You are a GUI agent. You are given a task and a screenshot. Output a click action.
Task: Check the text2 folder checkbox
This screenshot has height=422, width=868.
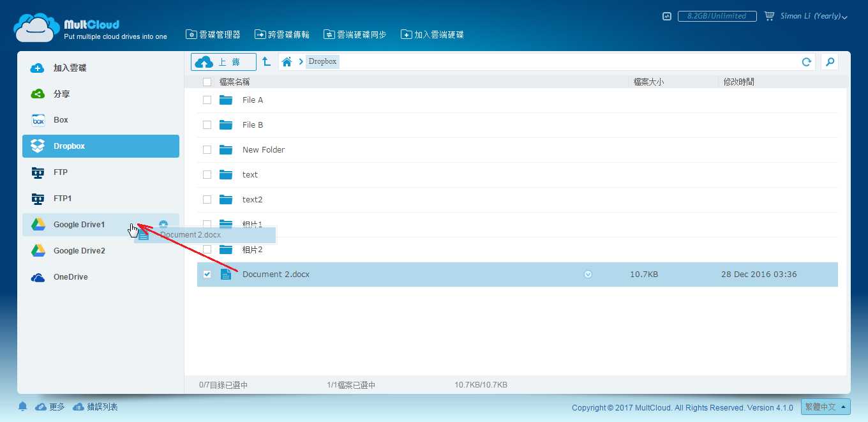pyautogui.click(x=207, y=199)
